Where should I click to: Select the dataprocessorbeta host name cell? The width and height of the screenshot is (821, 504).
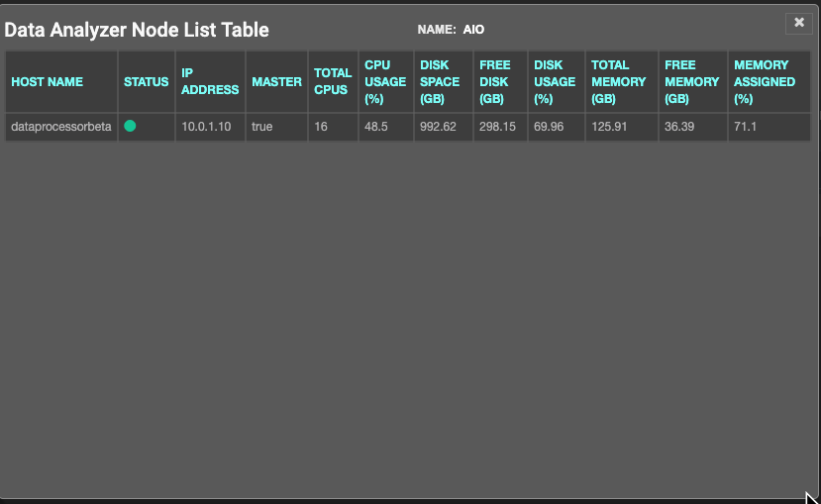[x=61, y=127]
